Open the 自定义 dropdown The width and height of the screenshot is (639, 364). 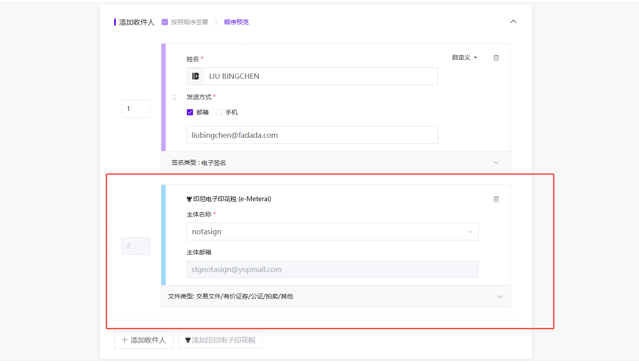[x=464, y=58]
